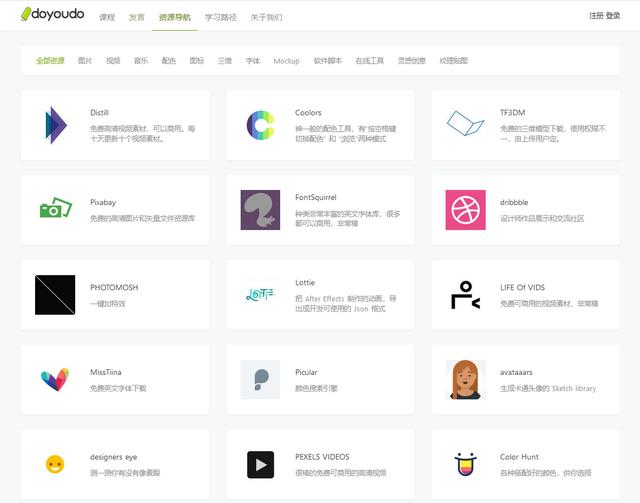Filter resources by Mockup
Viewport: 640px width, 503px height.
287,61
